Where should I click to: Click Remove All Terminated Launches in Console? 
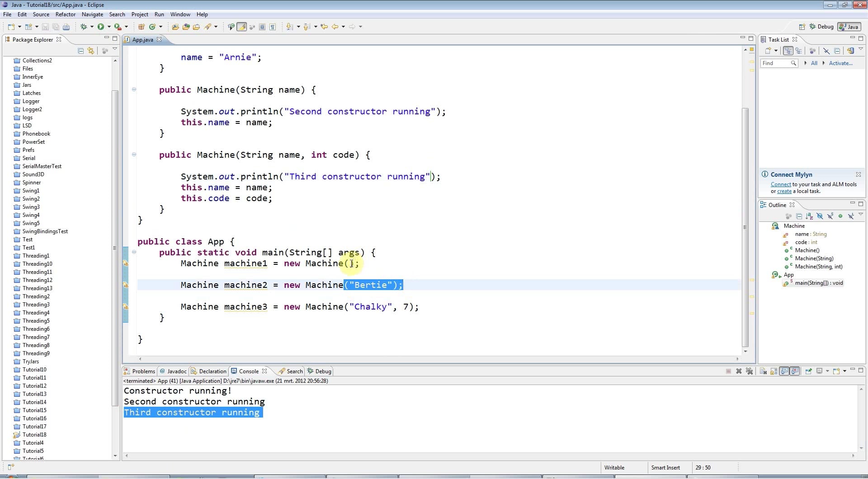point(749,371)
